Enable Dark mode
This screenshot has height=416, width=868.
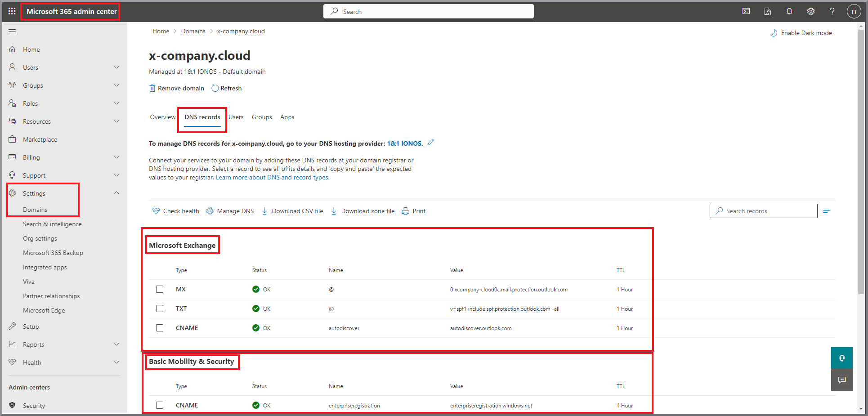[801, 33]
